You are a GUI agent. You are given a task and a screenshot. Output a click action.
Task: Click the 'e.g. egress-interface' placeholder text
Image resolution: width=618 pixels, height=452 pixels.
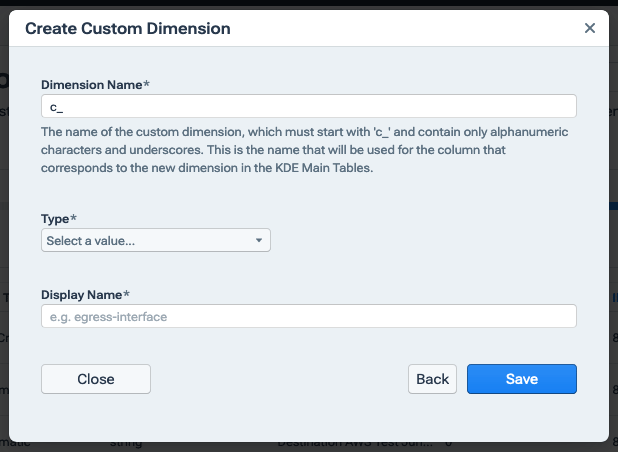pos(107,317)
